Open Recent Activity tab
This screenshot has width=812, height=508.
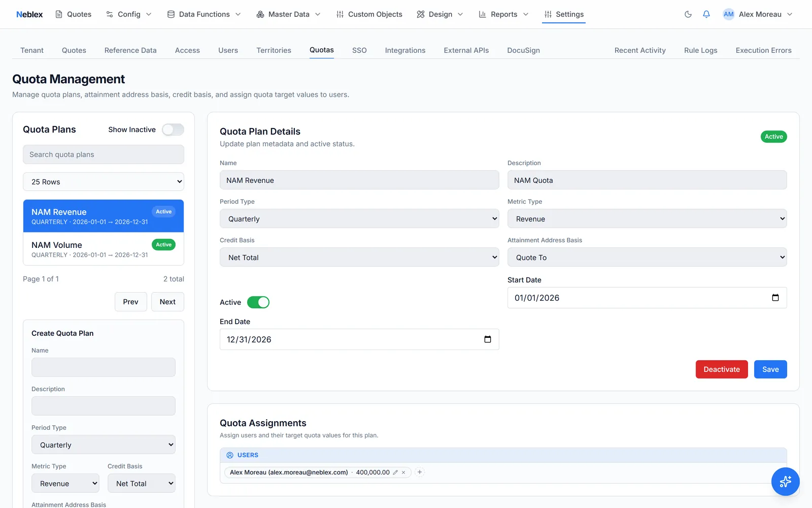(x=640, y=50)
